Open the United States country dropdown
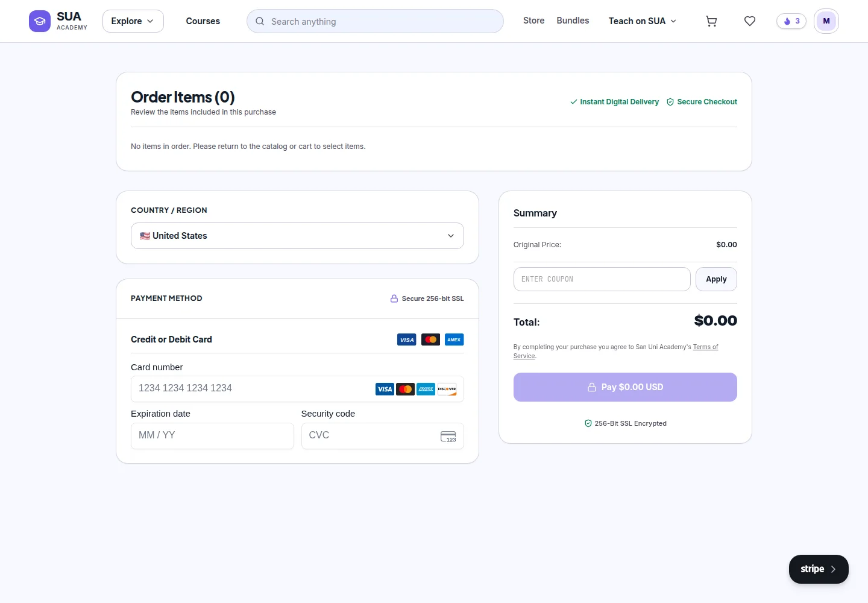This screenshot has height=603, width=868. 297,236
